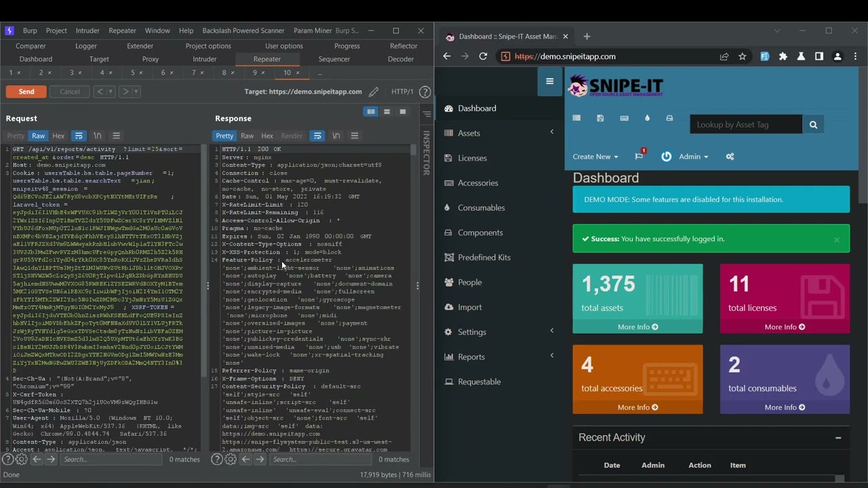Open the vertical Inspector side panel
This screenshot has height=488, width=868.
[x=427, y=153]
